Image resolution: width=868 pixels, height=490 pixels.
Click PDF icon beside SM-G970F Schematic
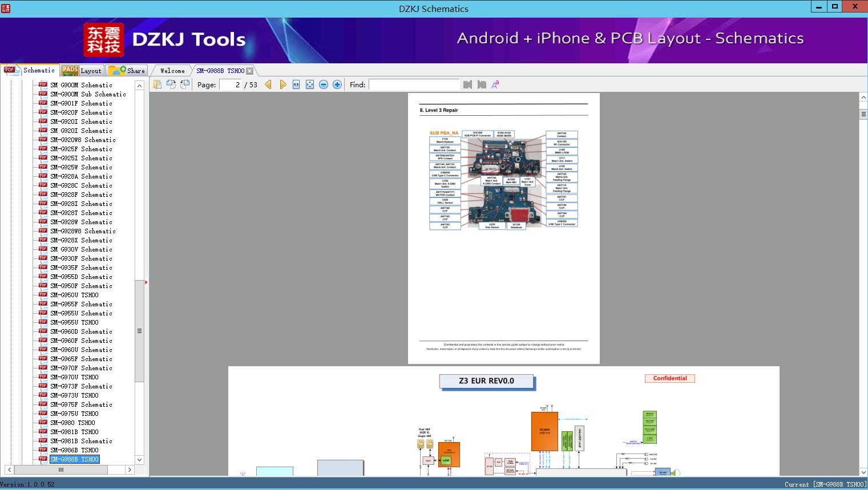coord(43,367)
